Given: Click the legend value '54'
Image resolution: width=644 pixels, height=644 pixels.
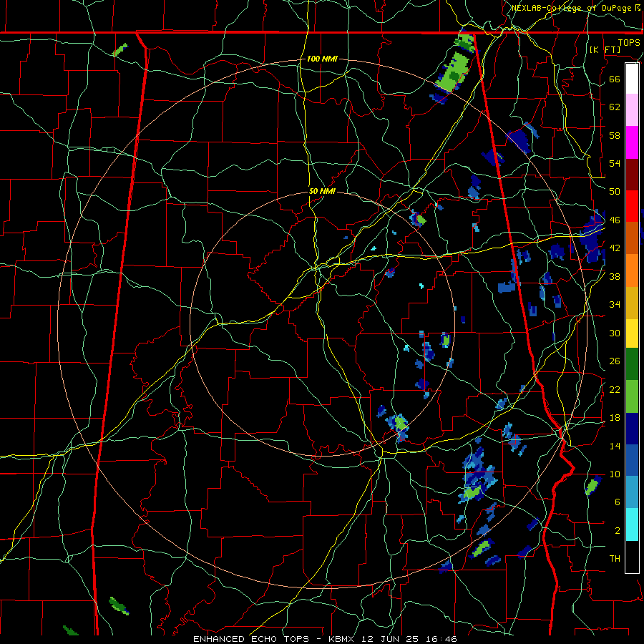Looking at the screenshot, I should 615,163.
